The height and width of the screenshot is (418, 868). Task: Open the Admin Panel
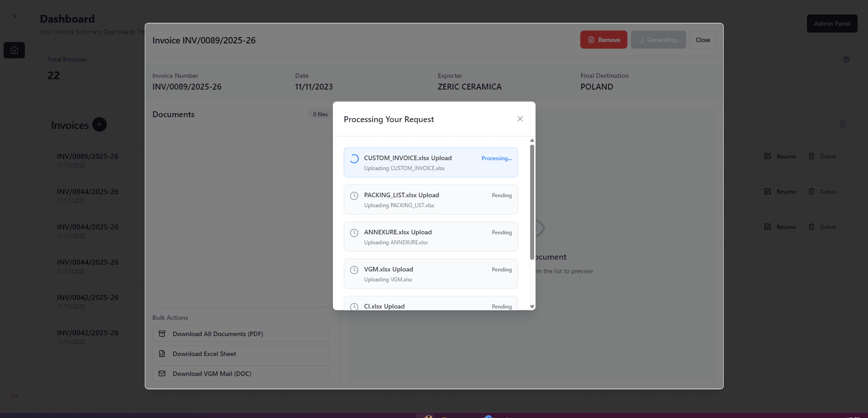tap(832, 24)
